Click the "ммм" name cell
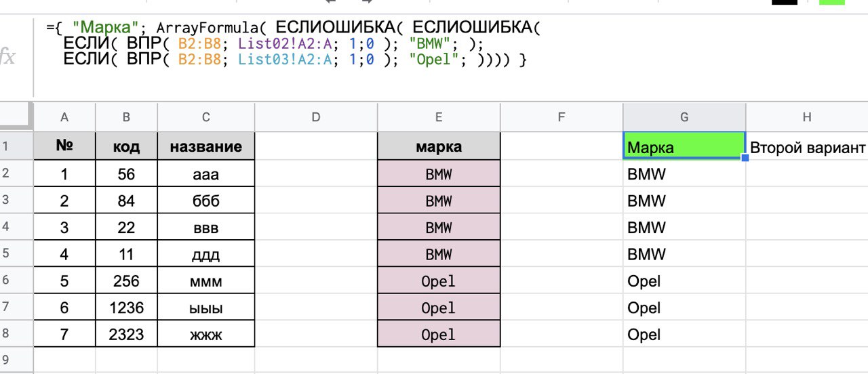The height and width of the screenshot is (374, 868). pos(206,280)
